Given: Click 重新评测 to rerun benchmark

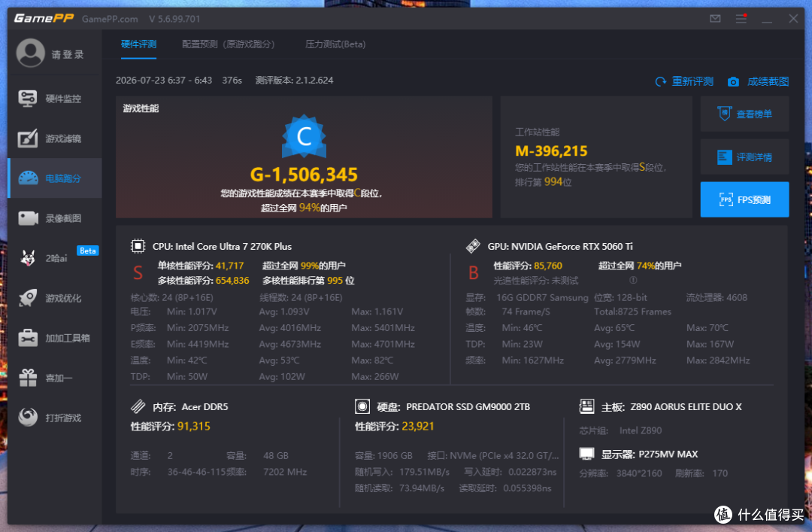Looking at the screenshot, I should click(684, 81).
